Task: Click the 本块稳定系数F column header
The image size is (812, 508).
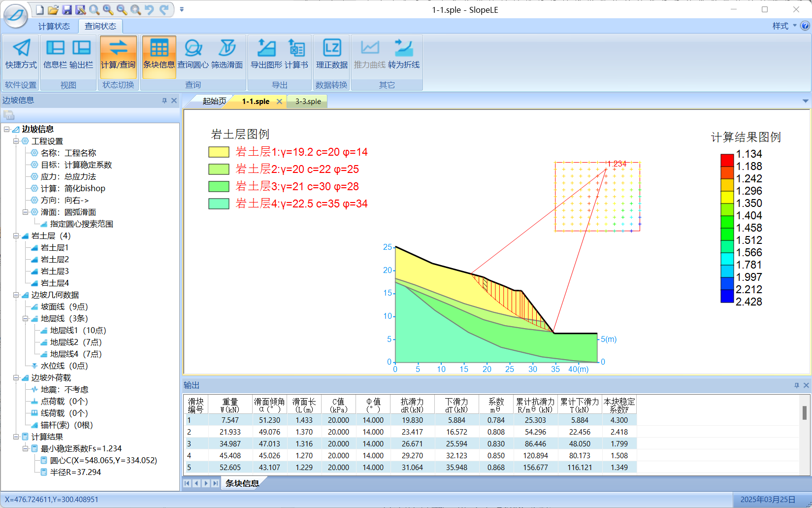Action: 619,405
